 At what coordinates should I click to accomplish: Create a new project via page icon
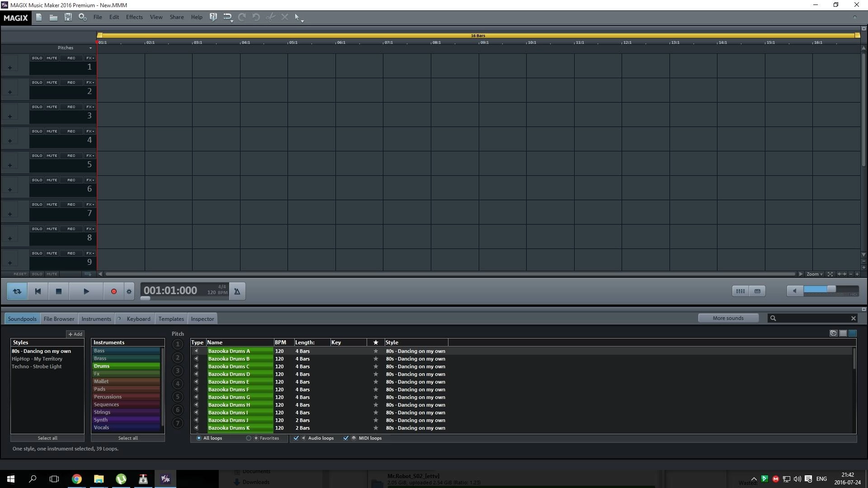39,17
